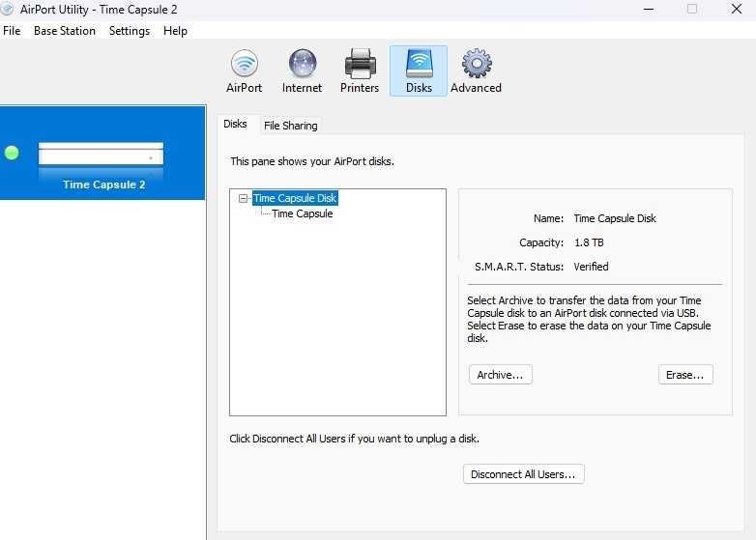Click the Capacity value 1.8 TB
The width and height of the screenshot is (756, 540).
click(589, 242)
